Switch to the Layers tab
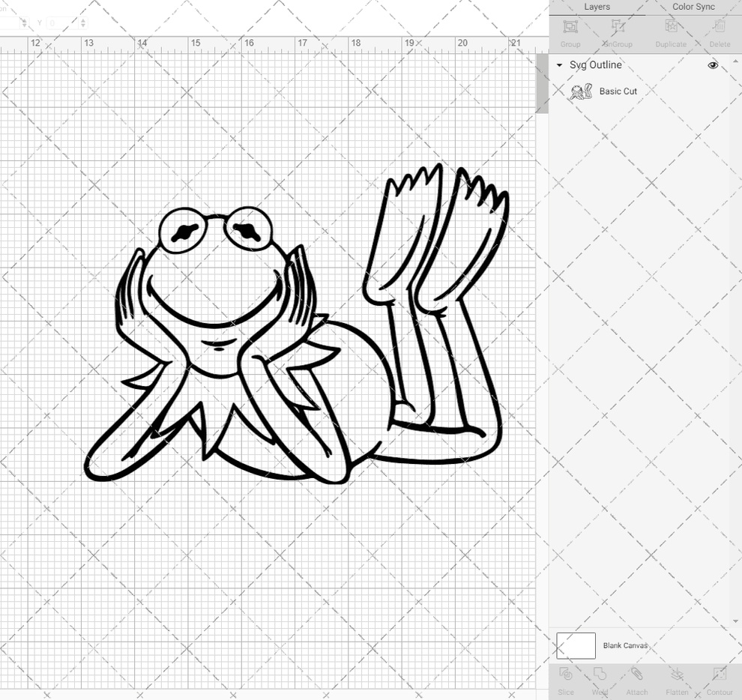The height and width of the screenshot is (700, 742). [x=597, y=7]
